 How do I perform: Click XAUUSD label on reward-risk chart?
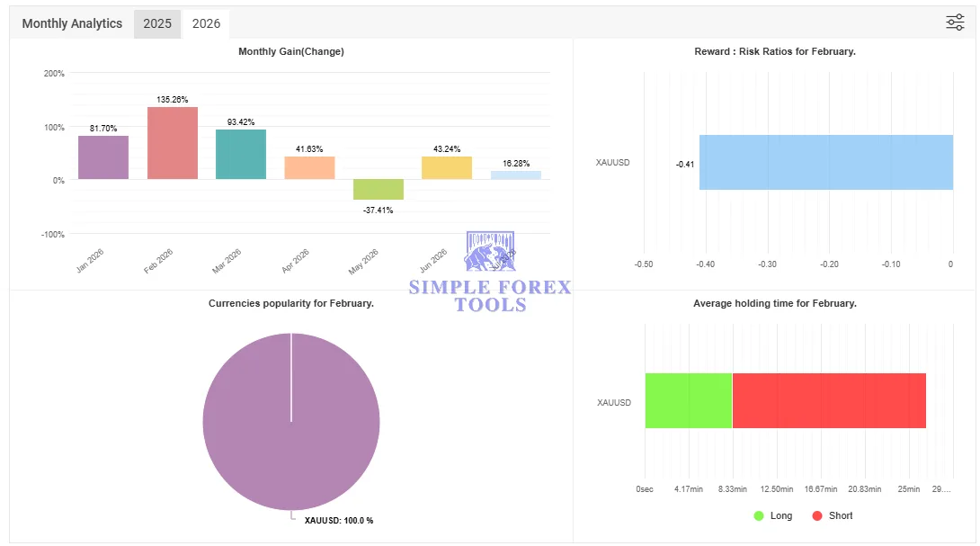tap(612, 163)
